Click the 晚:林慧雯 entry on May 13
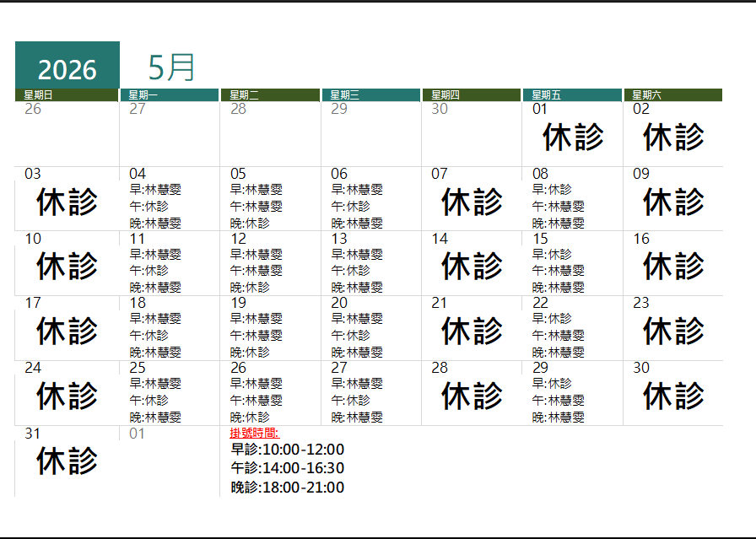This screenshot has height=539, width=756. (x=358, y=287)
